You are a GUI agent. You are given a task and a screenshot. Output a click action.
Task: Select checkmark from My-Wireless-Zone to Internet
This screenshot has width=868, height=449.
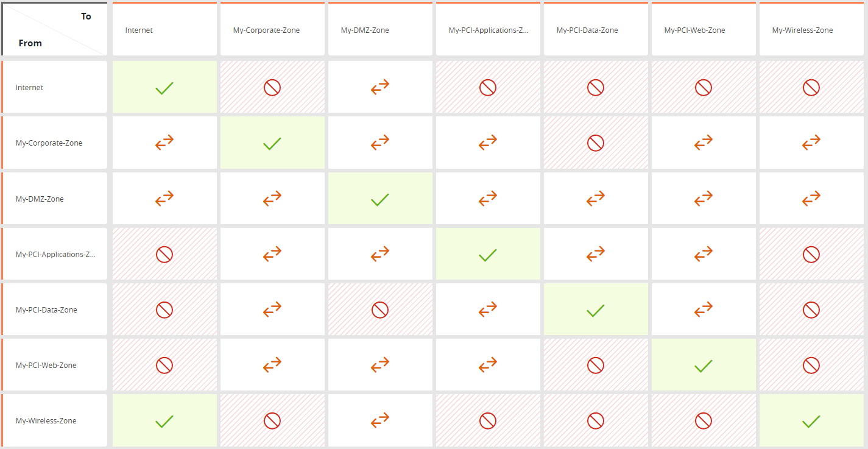click(x=164, y=421)
